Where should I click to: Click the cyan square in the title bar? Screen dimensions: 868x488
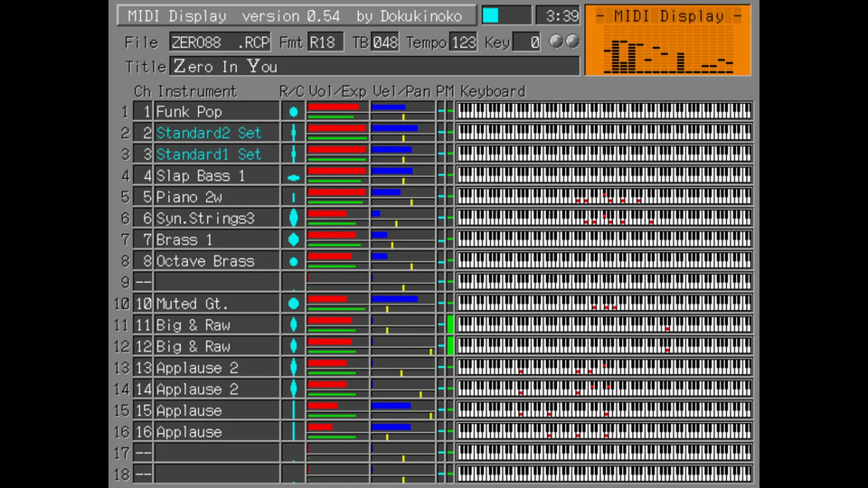coord(491,15)
